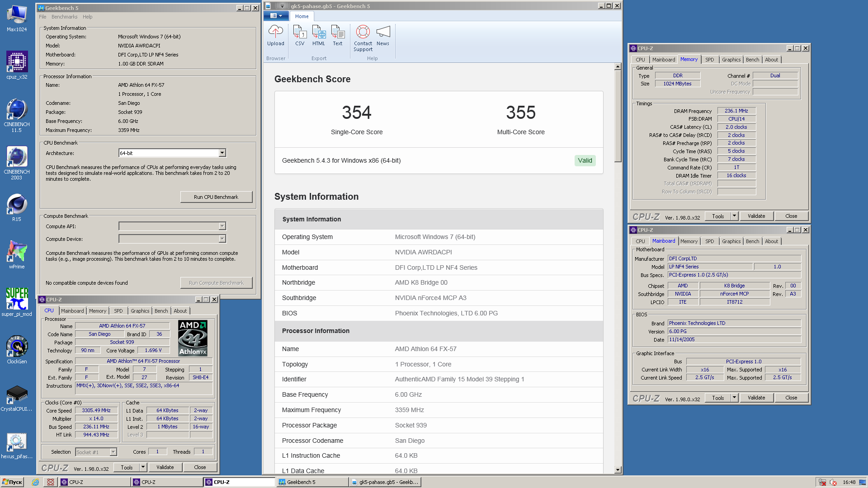Open the disconnected network tray icon
The width and height of the screenshot is (868, 488).
822,482
